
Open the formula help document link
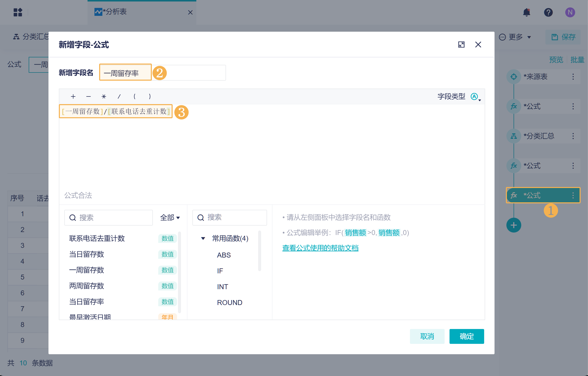point(320,248)
